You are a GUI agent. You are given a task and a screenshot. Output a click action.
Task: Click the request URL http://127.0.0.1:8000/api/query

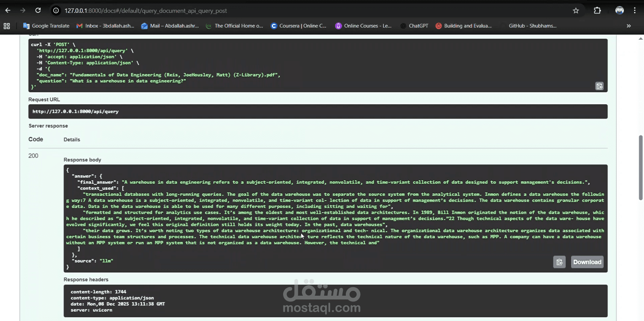coord(76,112)
